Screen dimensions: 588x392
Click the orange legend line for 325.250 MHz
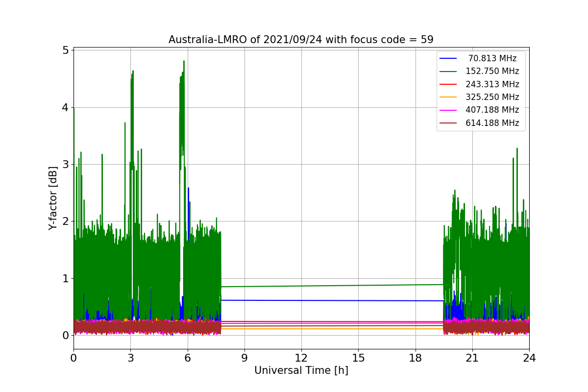click(x=448, y=98)
